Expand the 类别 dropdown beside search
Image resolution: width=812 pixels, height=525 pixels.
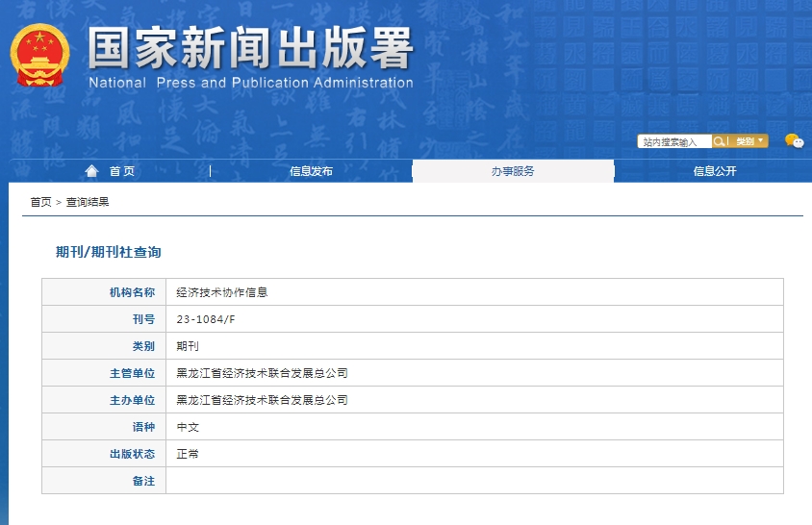[x=750, y=141]
